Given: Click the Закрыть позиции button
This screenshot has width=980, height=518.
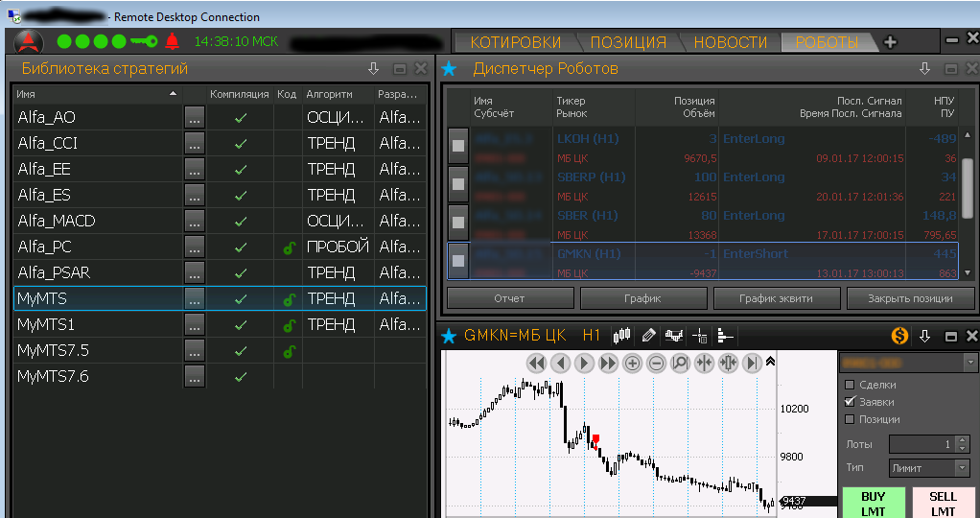Looking at the screenshot, I should (910, 298).
